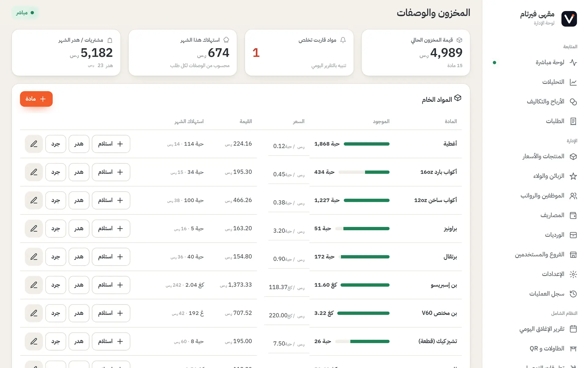Click cube icon on قيمة المخزون الحالي card
Screen dimensions: 588x368
point(459,40)
